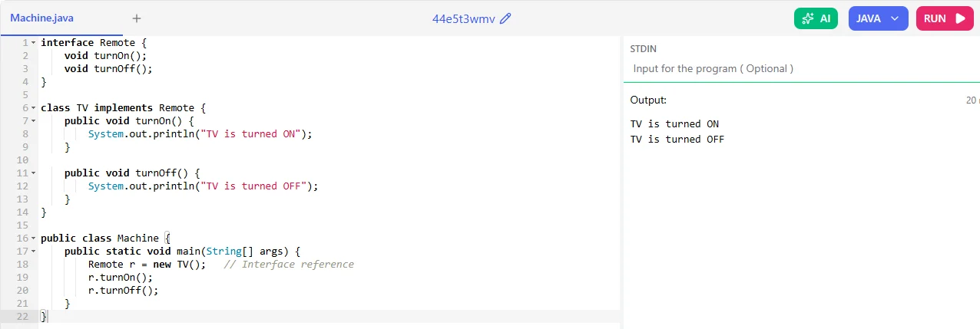Add a new file with plus icon
The width and height of the screenshot is (980, 329).
click(137, 18)
